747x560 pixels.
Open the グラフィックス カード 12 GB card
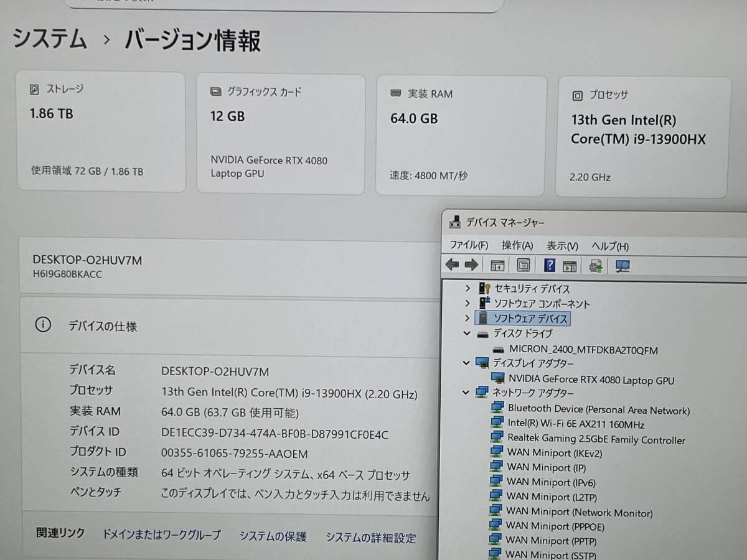pos(281,134)
